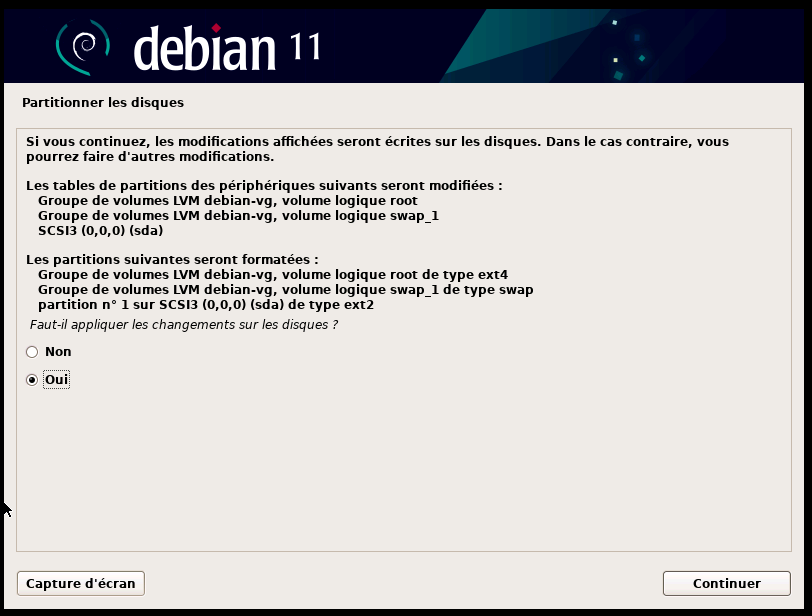Select the "Oui" radio button

[32, 380]
